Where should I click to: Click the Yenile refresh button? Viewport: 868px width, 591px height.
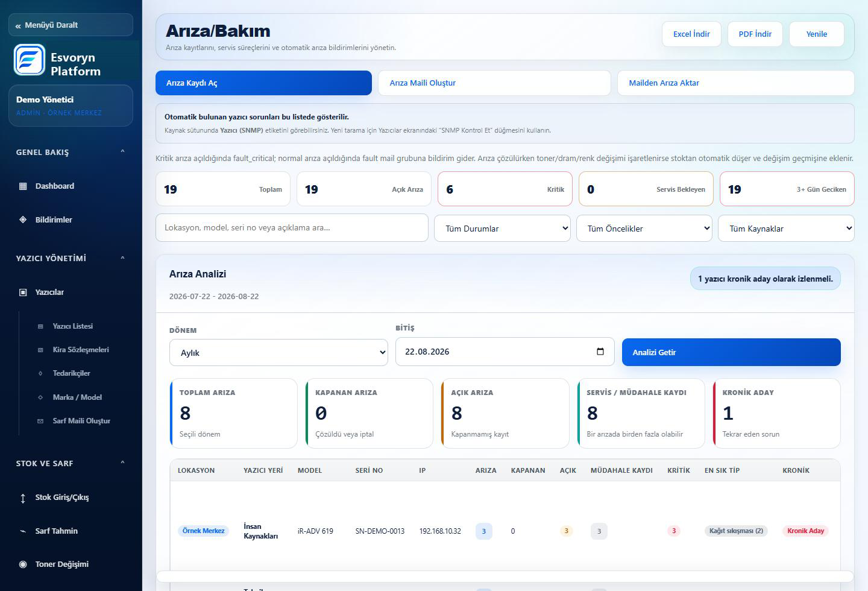[817, 34]
